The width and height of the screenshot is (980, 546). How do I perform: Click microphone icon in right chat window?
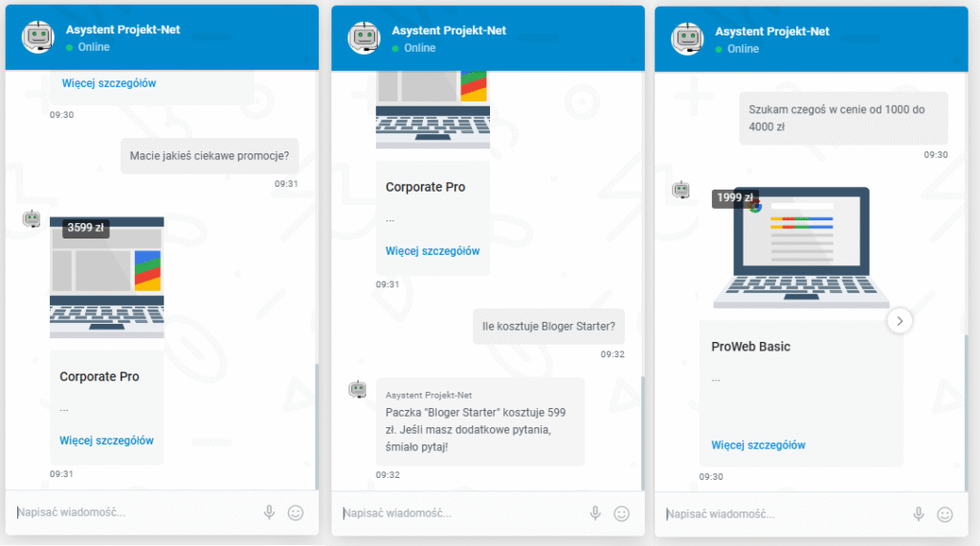click(x=919, y=514)
